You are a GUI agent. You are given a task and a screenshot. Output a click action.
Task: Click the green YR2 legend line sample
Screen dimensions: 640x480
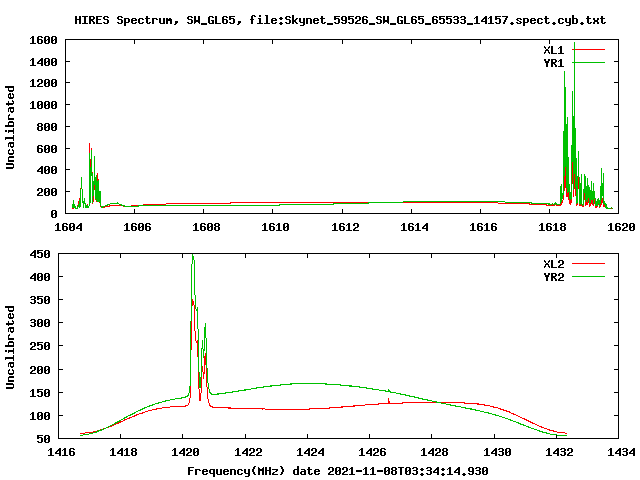tap(589, 277)
